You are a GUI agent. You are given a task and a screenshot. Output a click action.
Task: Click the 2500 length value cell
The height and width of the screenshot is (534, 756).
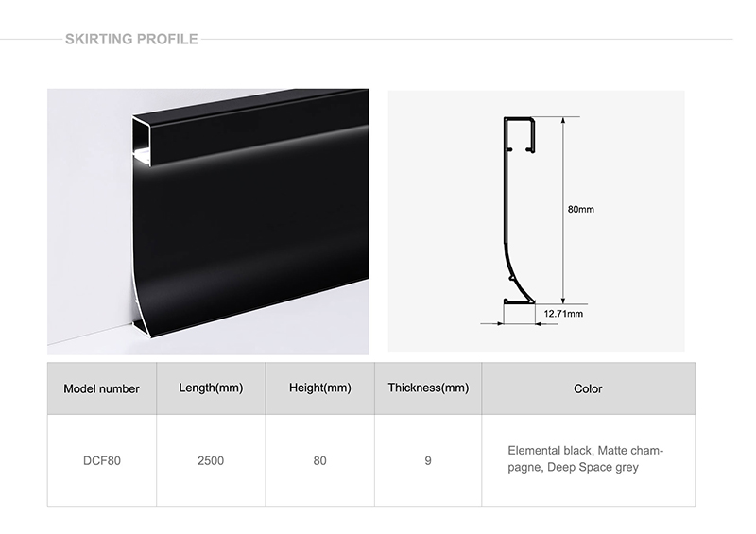(x=212, y=461)
